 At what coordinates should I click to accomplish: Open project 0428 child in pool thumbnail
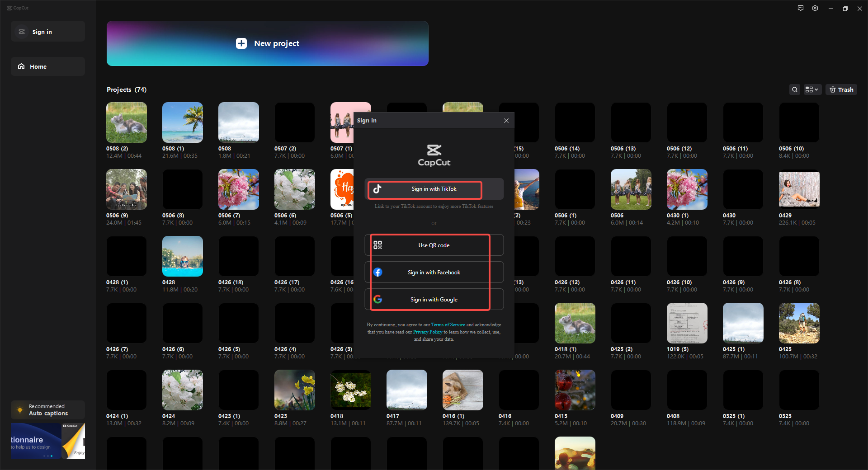pyautogui.click(x=183, y=256)
